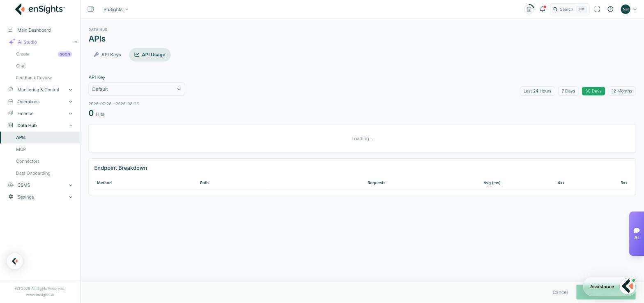Click the www.ensights.ai footer link
644x303 pixels.
coord(40,295)
